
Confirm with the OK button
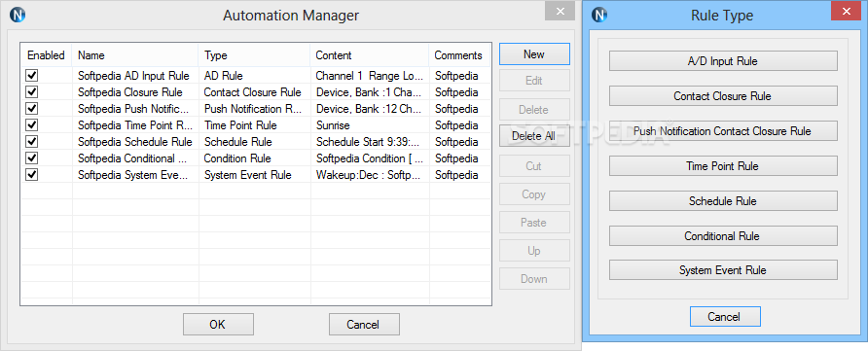click(218, 325)
